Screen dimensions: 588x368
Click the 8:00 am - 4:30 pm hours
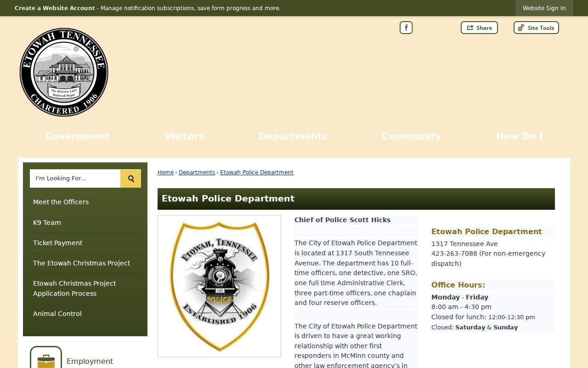coord(461,307)
